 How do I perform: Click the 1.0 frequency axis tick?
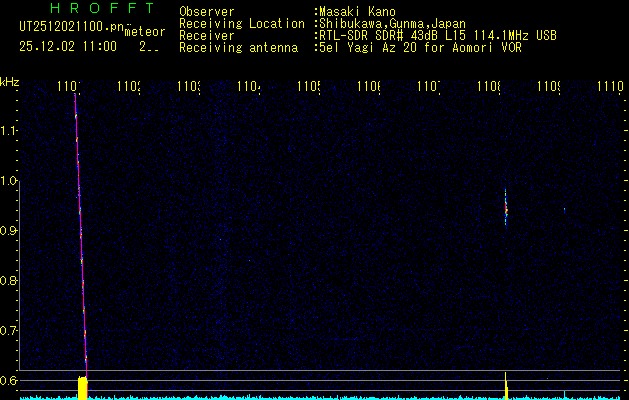[x=9, y=181]
